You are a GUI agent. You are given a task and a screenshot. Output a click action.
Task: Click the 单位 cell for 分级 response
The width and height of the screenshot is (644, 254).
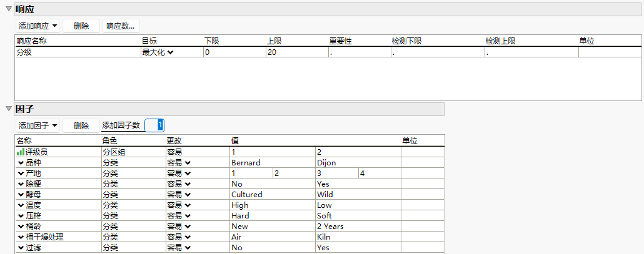click(610, 52)
